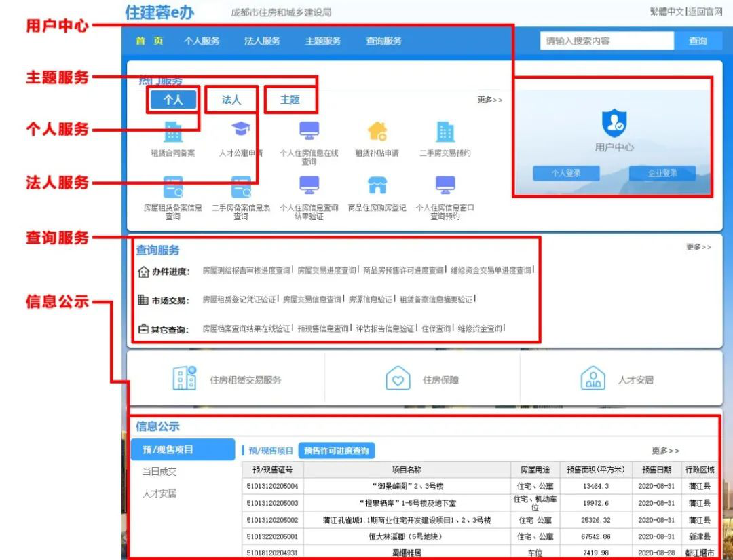Screen dimensions: 733x560
Task: Select the 个人 hot services tab
Action: coord(173,100)
